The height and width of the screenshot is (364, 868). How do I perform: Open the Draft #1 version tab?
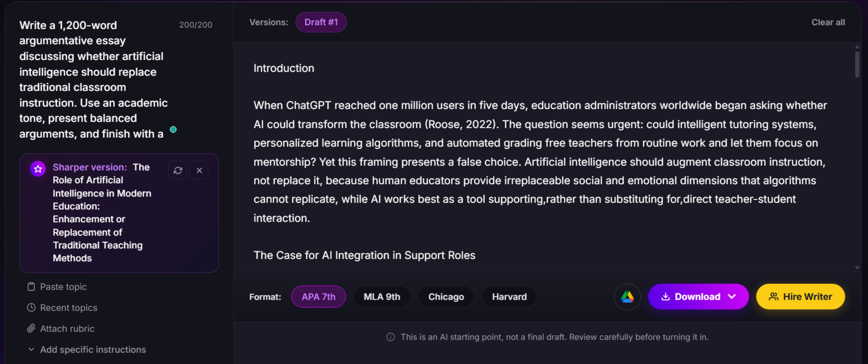tap(321, 22)
